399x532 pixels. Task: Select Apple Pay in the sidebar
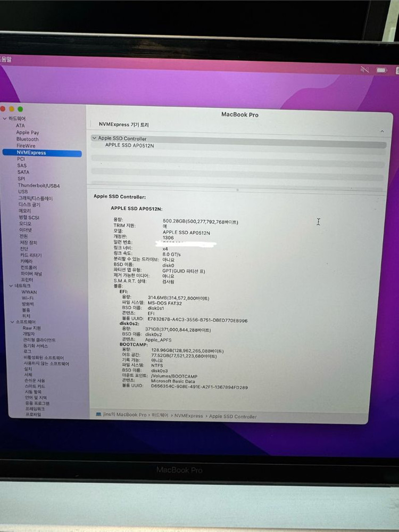[28, 132]
